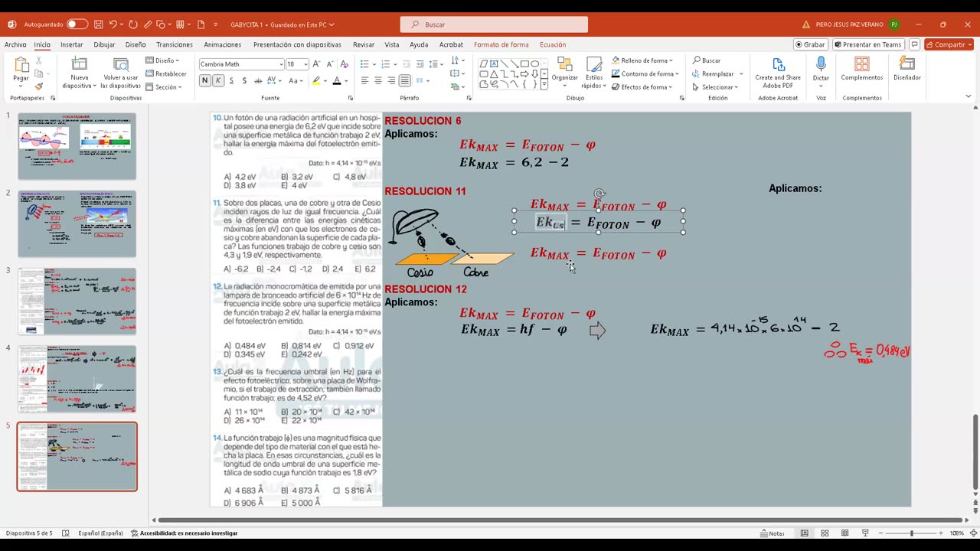This screenshot has width=980, height=551.
Task: Apply strikethrough formatting
Action: 258,80
